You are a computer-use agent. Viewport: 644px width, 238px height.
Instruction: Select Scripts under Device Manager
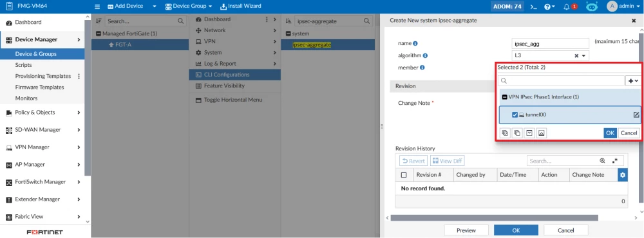(23, 65)
